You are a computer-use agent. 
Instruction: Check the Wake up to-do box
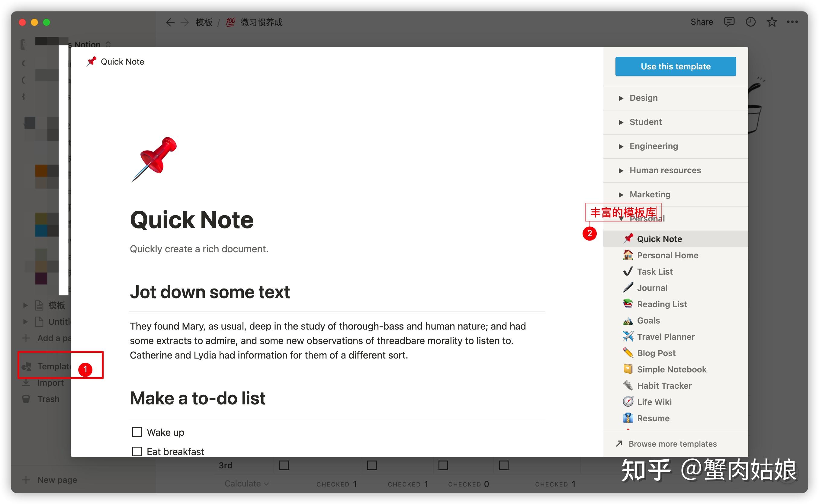coord(137,432)
